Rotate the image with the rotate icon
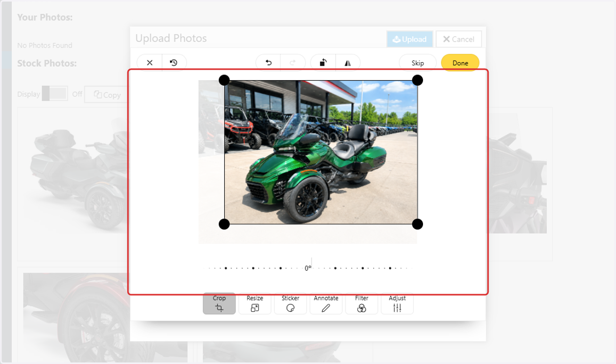Viewport: 616px width, 364px height. point(323,63)
